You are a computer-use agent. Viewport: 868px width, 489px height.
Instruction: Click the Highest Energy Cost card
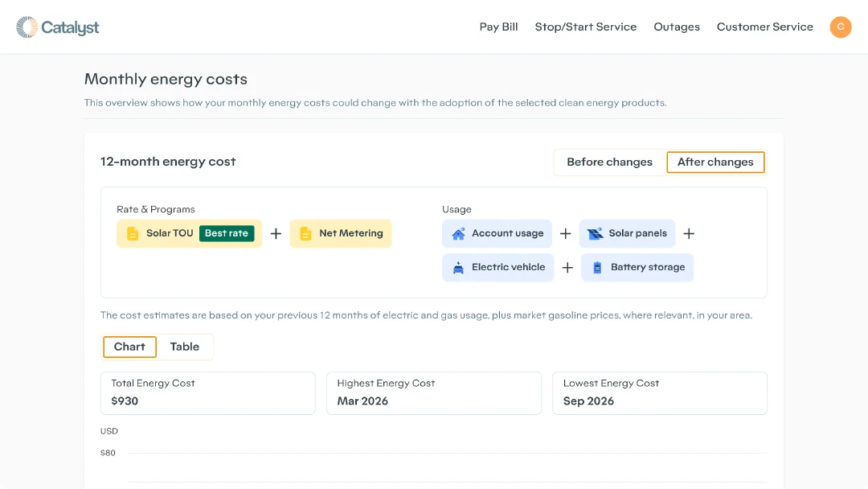[x=433, y=393]
